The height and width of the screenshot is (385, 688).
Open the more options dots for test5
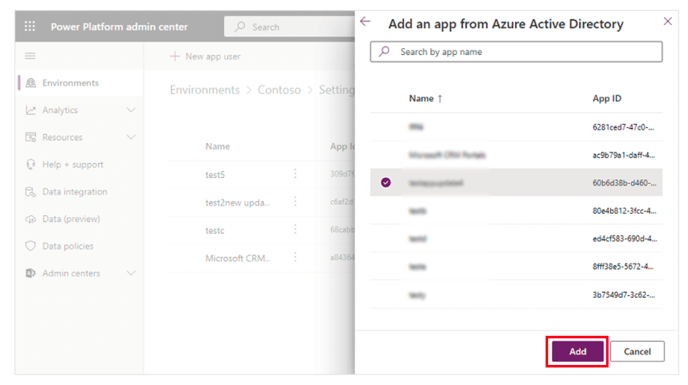[x=295, y=174]
